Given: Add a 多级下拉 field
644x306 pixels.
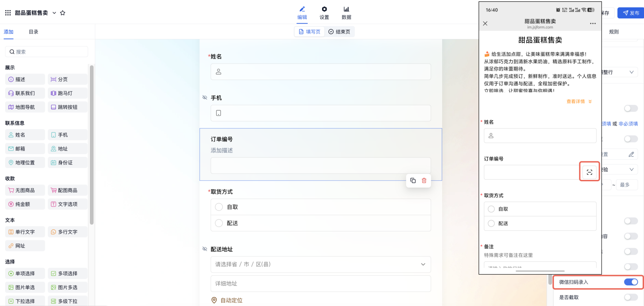Looking at the screenshot, I should pyautogui.click(x=68, y=301).
